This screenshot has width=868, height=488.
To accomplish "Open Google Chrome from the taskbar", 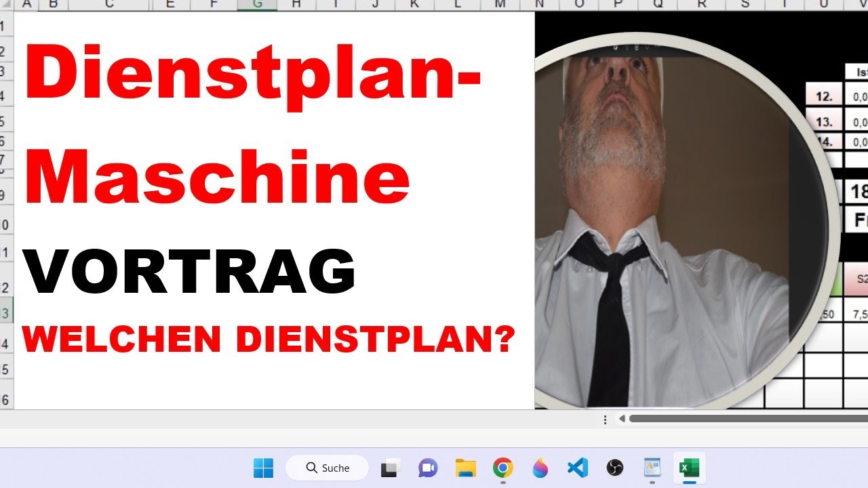I will point(502,468).
